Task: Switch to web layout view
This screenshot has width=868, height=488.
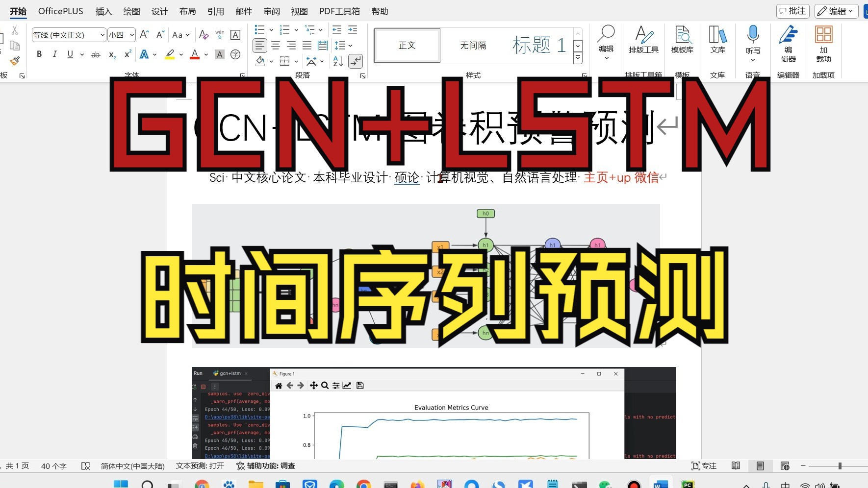Action: (x=785, y=466)
